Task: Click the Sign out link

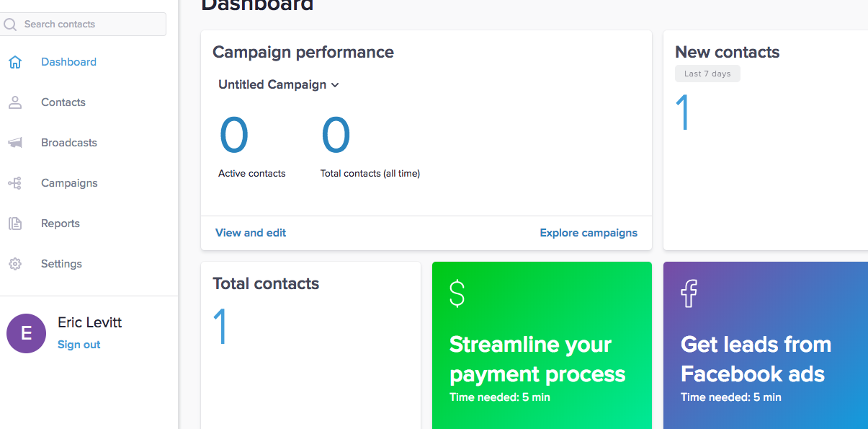Action: click(x=79, y=345)
